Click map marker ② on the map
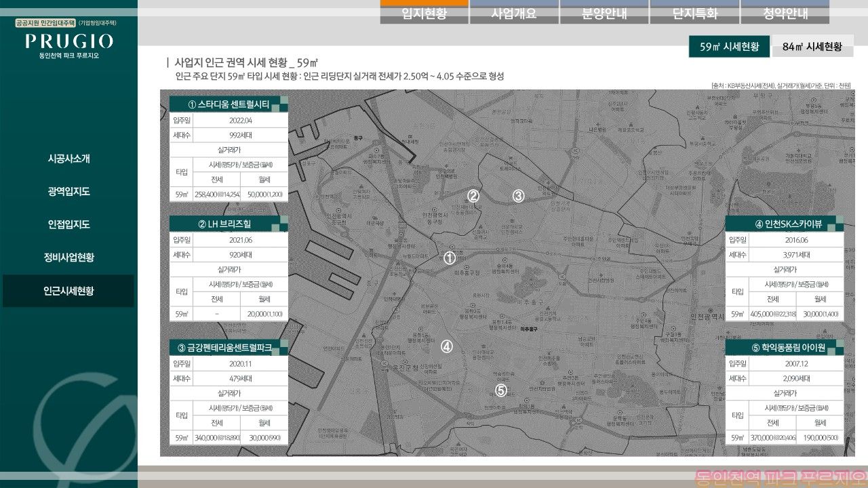This screenshot has height=488, width=868. (x=474, y=196)
